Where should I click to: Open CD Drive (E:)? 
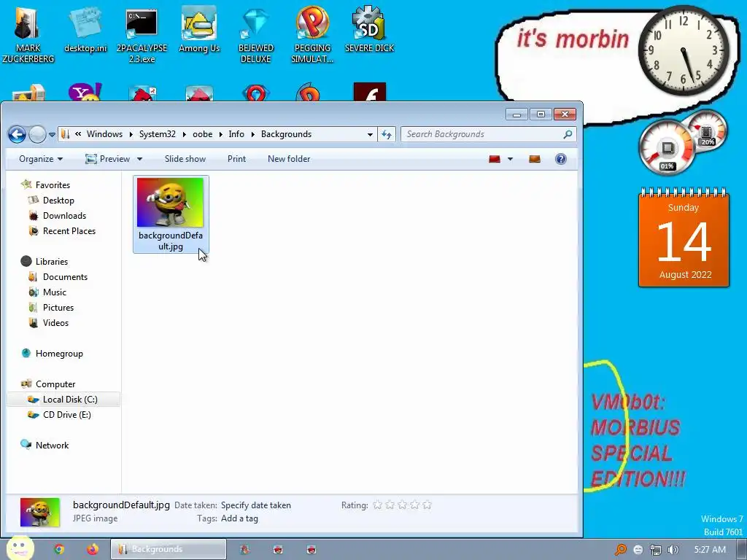[66, 415]
